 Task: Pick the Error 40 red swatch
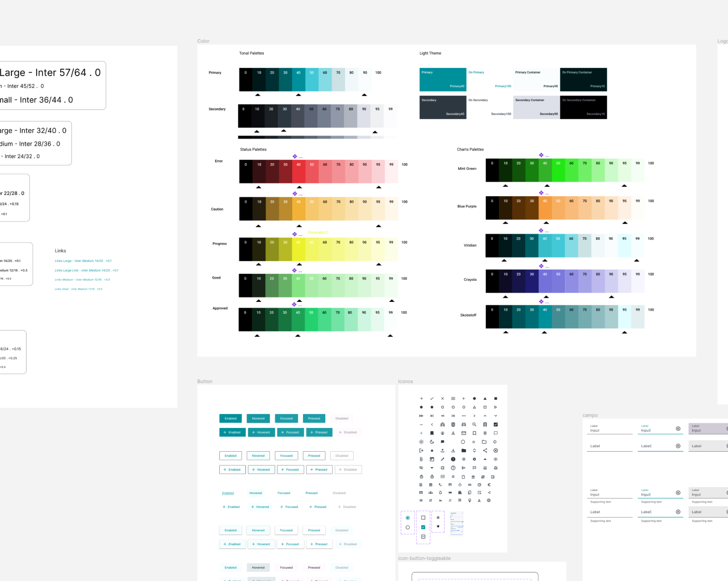[x=299, y=171]
